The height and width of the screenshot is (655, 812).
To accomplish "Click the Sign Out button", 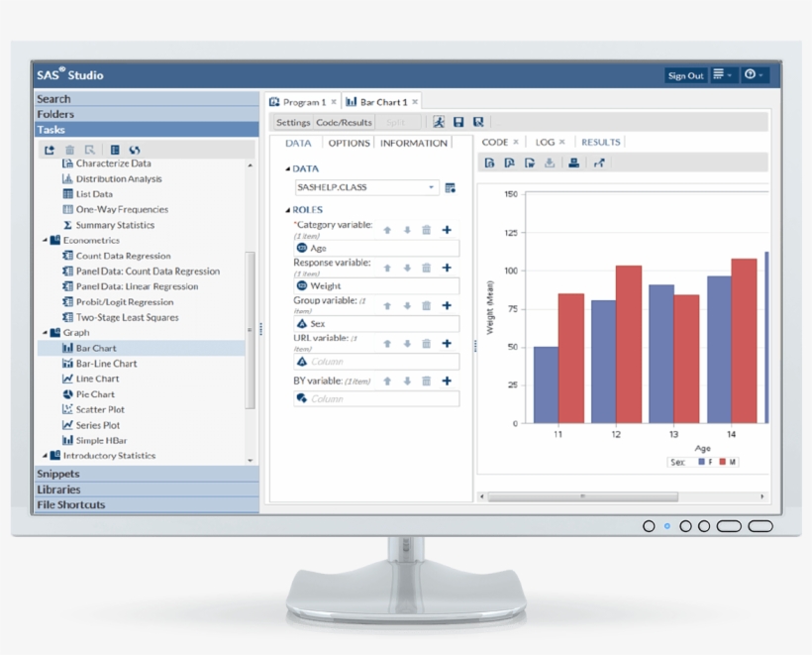I will click(685, 74).
